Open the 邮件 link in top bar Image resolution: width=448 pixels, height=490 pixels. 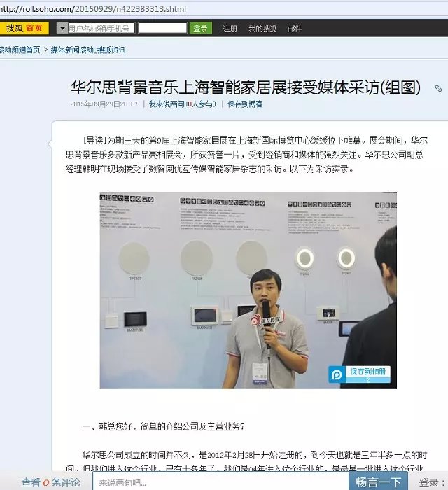(295, 29)
